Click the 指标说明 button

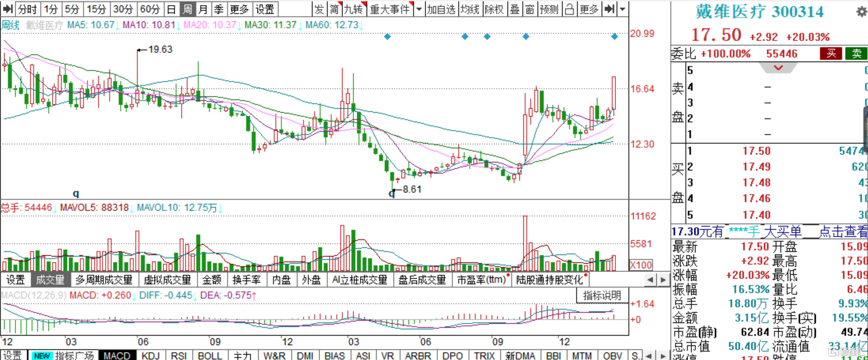(x=602, y=296)
